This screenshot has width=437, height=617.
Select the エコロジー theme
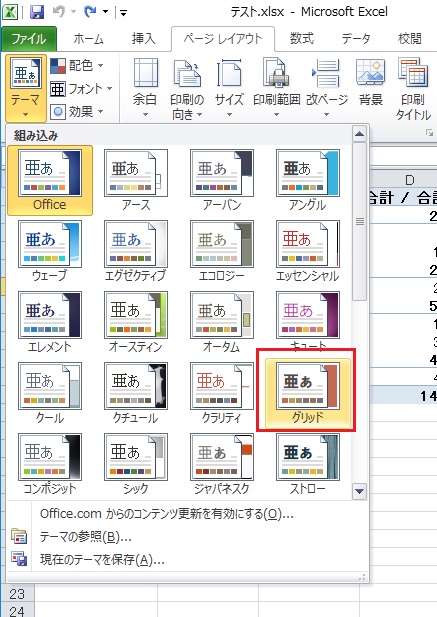pos(222,251)
